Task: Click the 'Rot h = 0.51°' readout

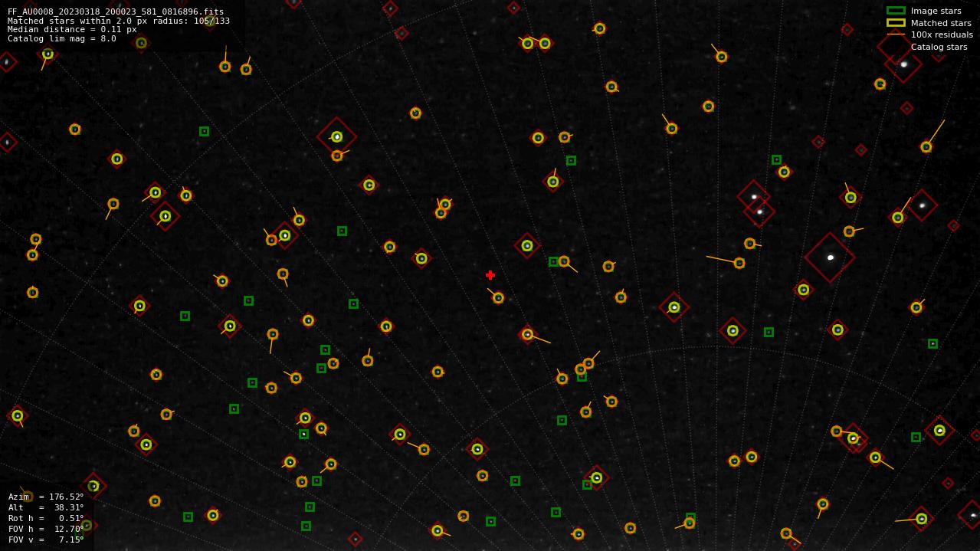Action: point(46,518)
